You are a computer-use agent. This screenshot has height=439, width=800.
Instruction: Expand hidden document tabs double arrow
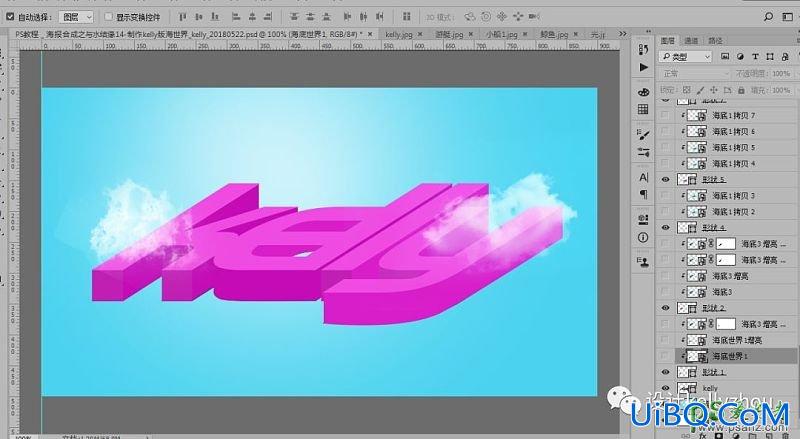(x=622, y=34)
